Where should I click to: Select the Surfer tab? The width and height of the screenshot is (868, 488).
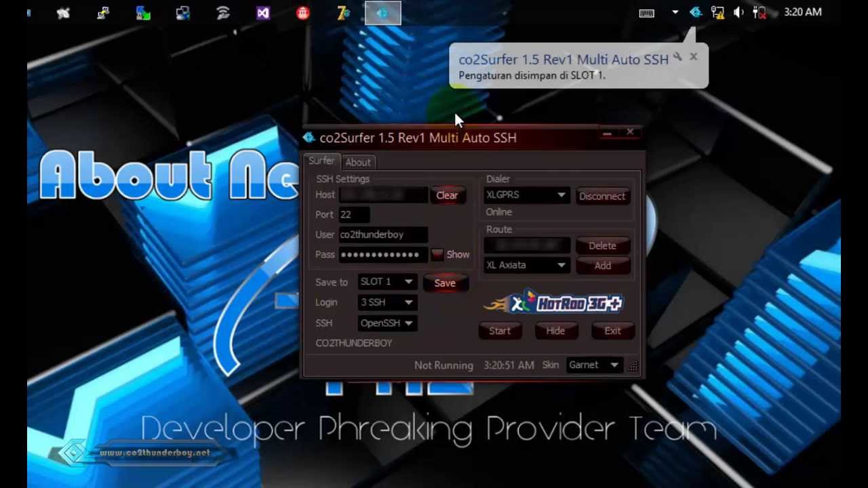click(321, 161)
